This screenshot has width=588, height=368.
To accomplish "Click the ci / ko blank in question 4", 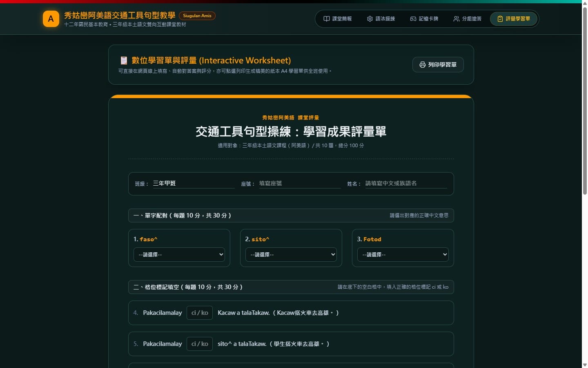I will [x=200, y=313].
